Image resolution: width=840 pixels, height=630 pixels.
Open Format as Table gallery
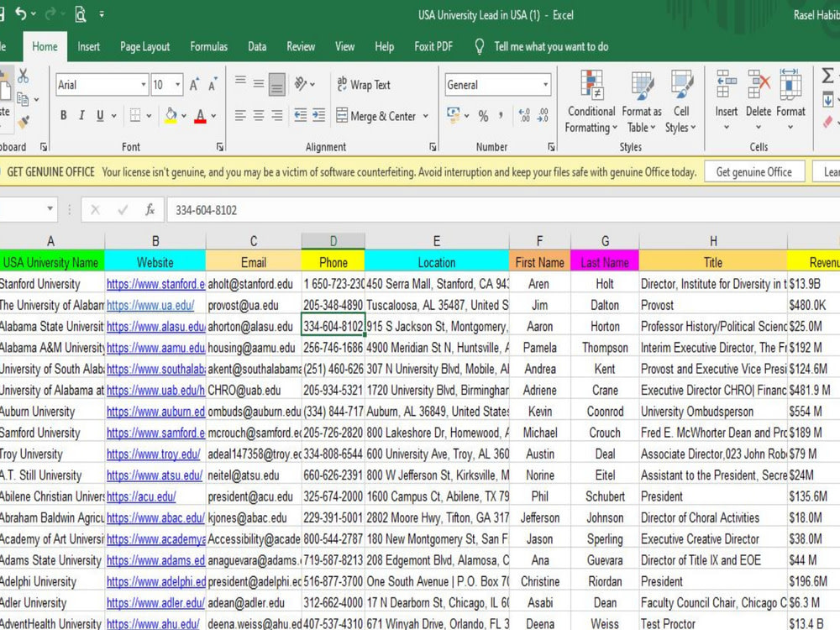(x=642, y=102)
